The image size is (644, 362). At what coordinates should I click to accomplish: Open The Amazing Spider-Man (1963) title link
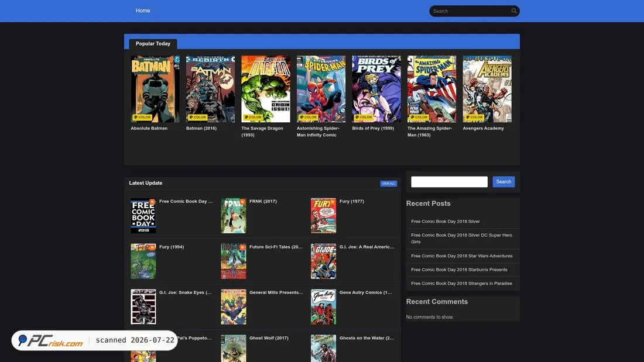click(x=430, y=132)
